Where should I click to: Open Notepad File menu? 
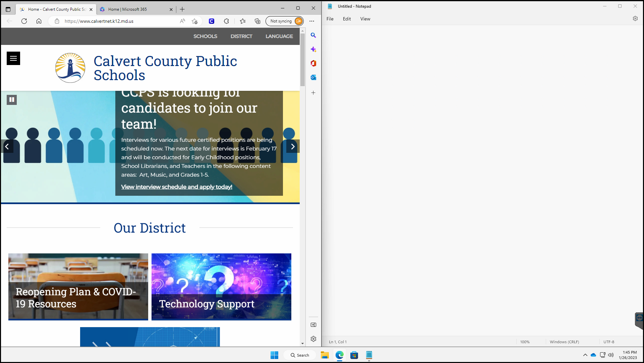pos(330,19)
